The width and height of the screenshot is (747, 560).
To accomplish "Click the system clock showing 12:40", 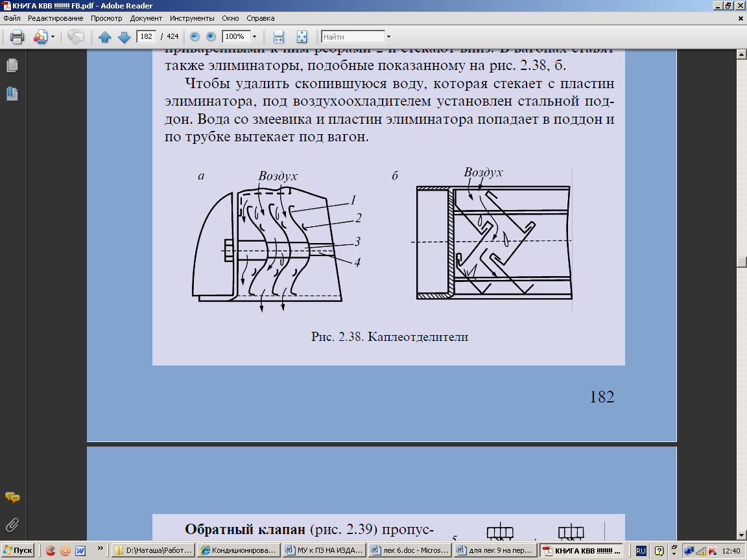I will (731, 551).
